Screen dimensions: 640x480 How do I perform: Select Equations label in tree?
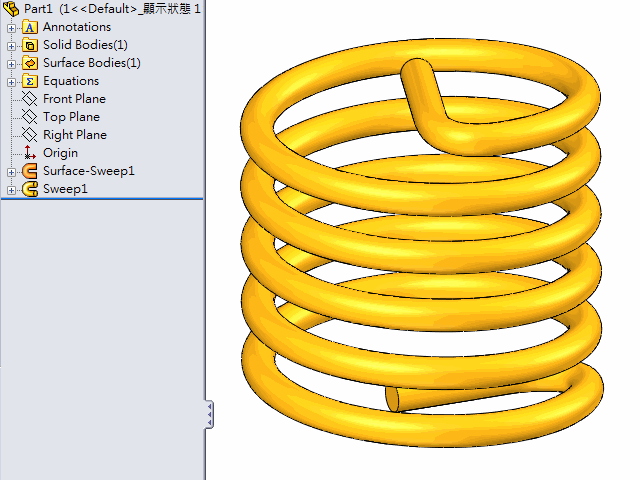click(x=71, y=81)
